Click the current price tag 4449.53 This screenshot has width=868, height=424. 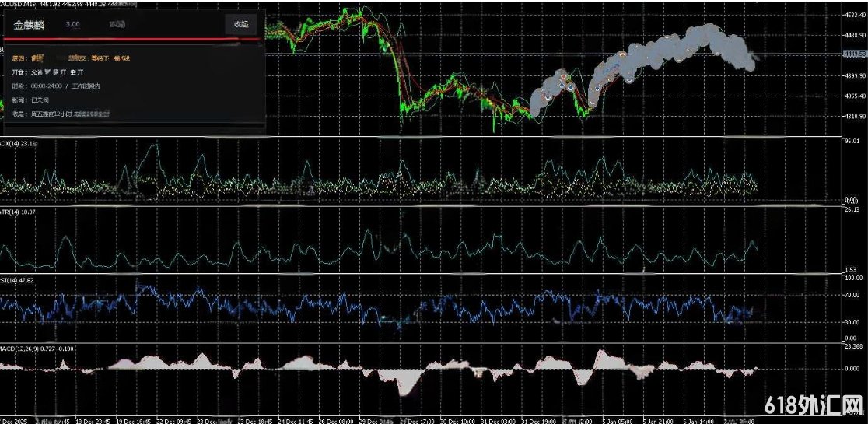click(x=856, y=54)
